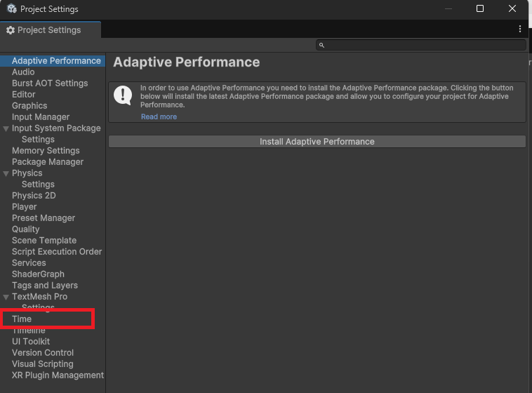Click the info warning icon in message box

pyautogui.click(x=123, y=96)
